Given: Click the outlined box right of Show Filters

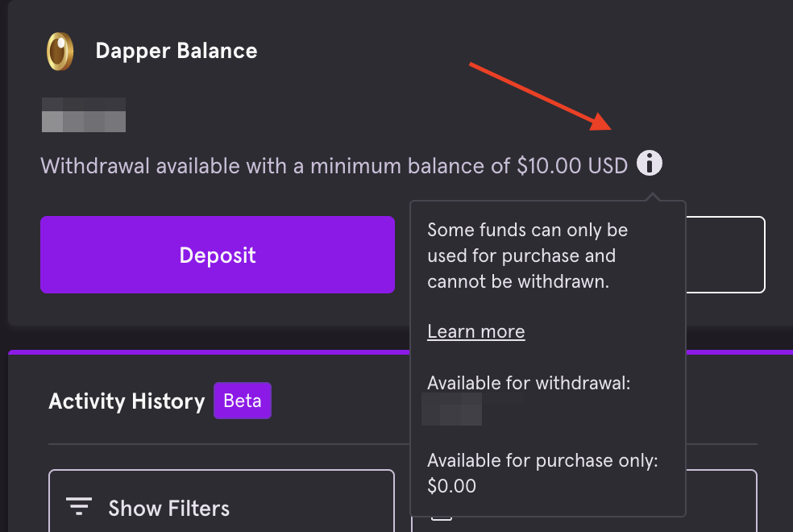Looking at the screenshot, I should (721, 501).
